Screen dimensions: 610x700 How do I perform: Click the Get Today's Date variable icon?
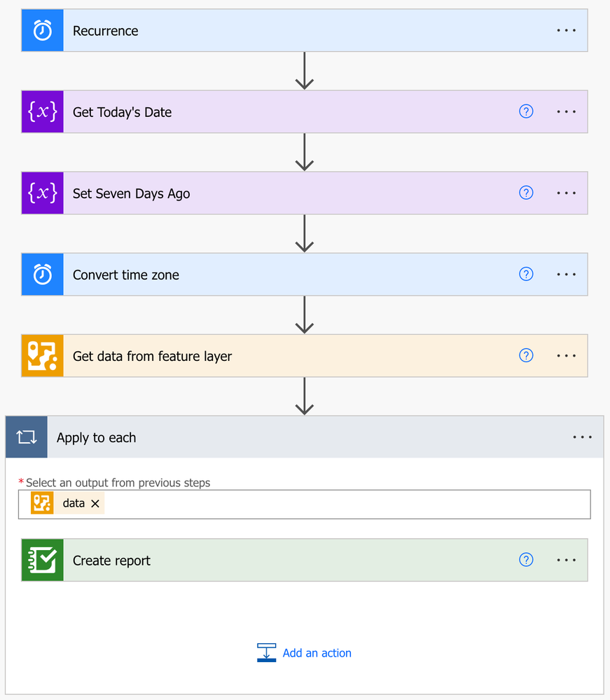[x=43, y=112]
